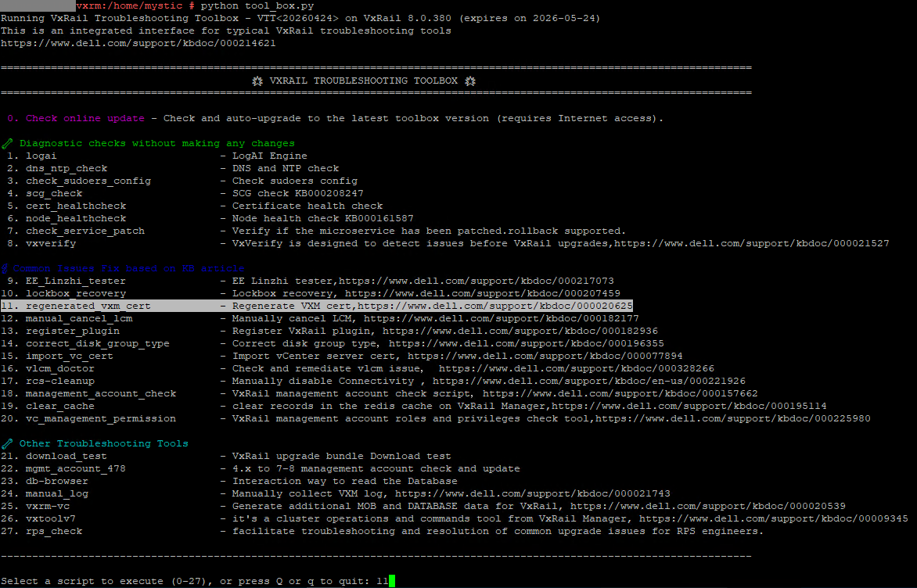This screenshot has height=588, width=917.
Task: Click the 'rcs-cleanup' script name
Action: 59,381
